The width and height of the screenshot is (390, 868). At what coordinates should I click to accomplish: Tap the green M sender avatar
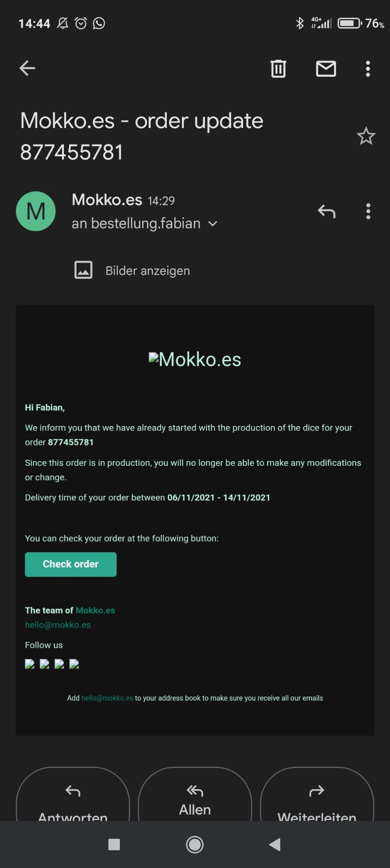point(36,211)
